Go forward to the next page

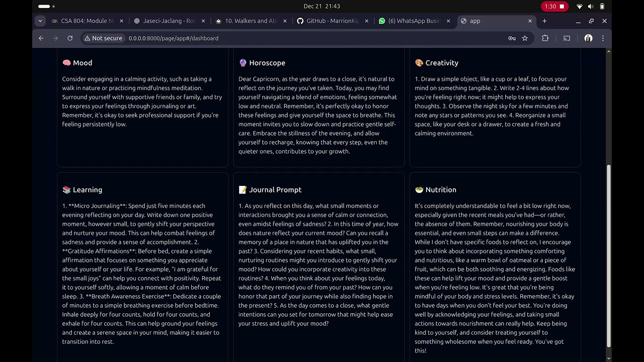[55, 38]
